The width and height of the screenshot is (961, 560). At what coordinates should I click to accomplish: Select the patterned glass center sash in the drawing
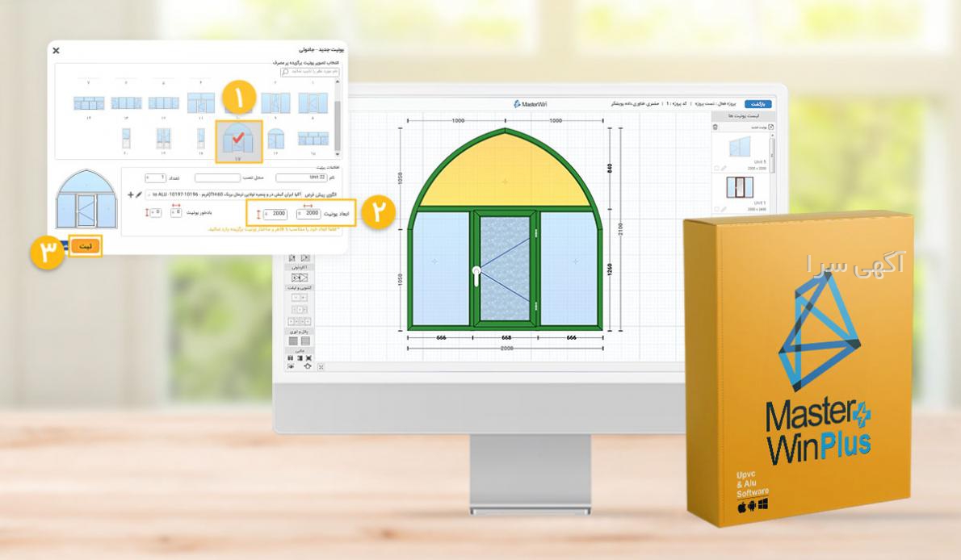(x=505, y=269)
